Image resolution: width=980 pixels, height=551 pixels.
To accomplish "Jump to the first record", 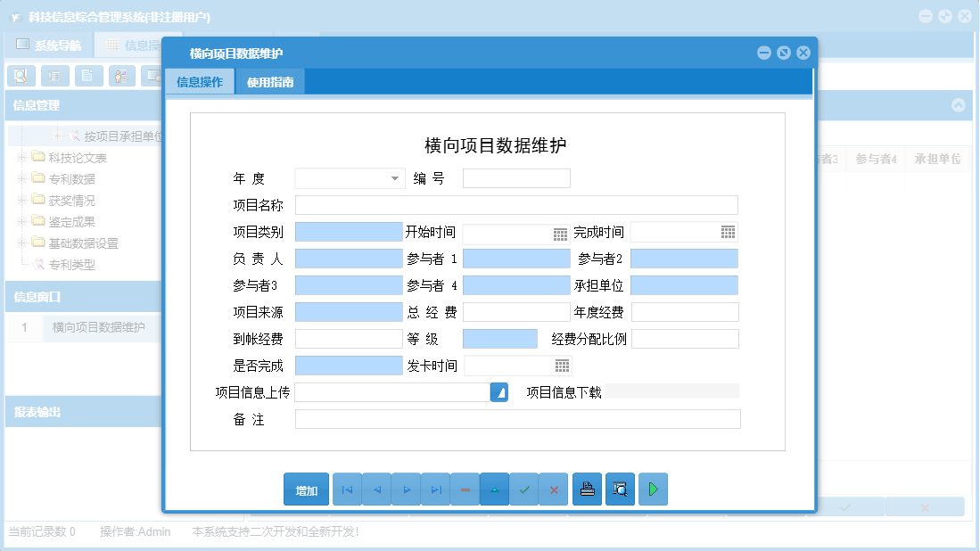I will [347, 489].
